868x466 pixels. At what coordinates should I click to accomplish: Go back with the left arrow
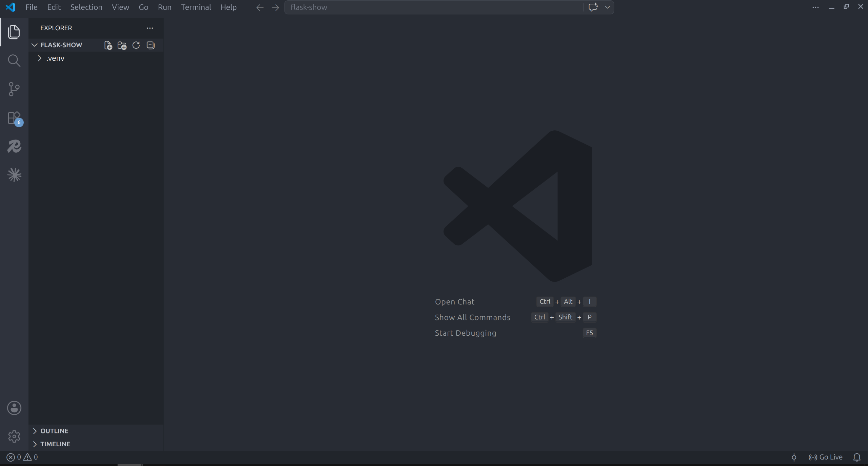pyautogui.click(x=260, y=7)
